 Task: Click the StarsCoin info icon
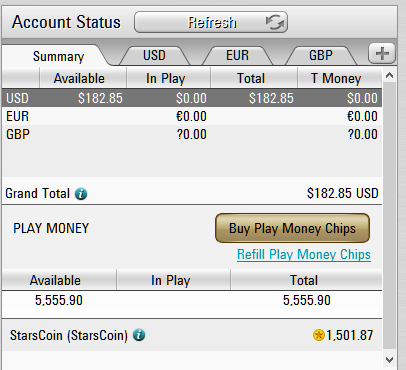click(139, 335)
